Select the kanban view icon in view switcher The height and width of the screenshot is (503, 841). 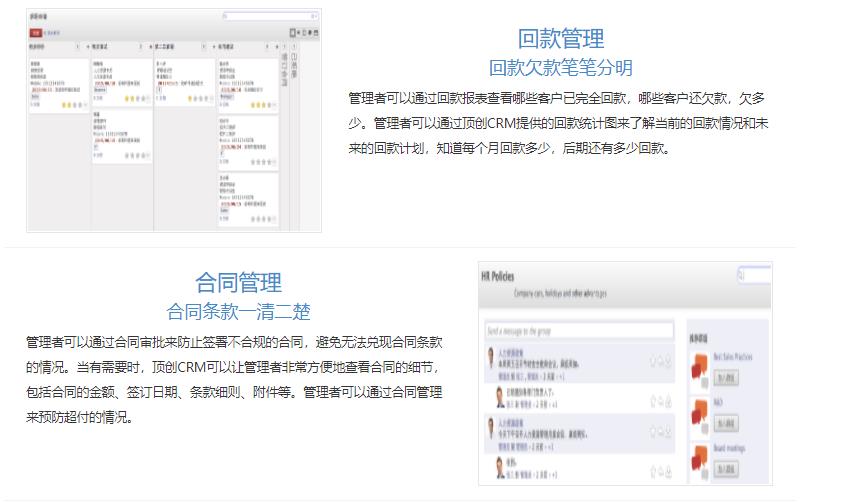pos(292,33)
